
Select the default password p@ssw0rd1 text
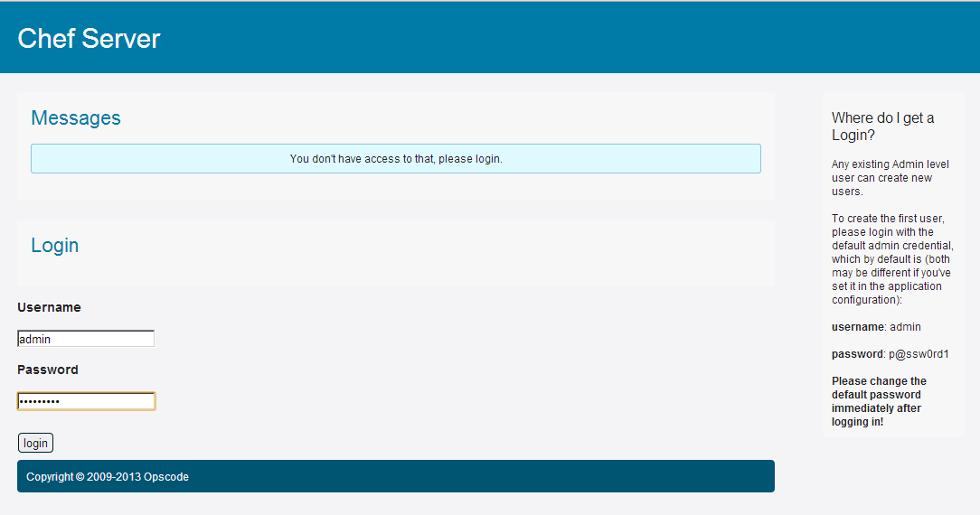tap(890, 354)
